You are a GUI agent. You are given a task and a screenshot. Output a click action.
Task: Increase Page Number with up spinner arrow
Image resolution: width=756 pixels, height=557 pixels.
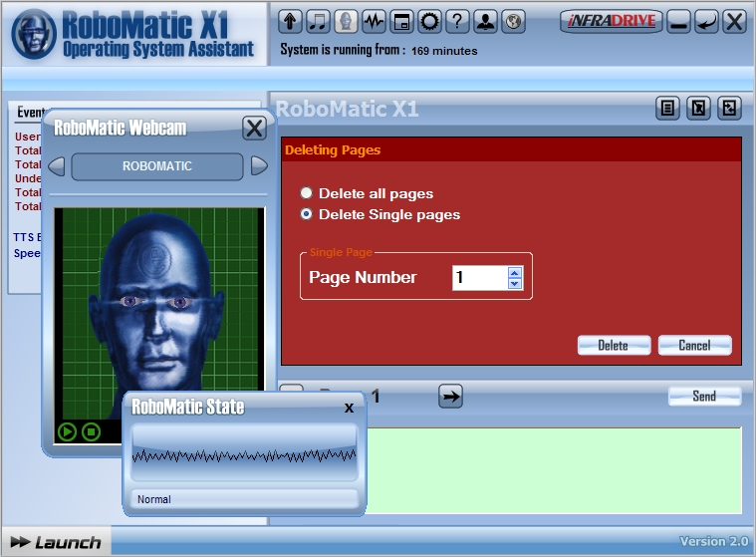tap(514, 272)
